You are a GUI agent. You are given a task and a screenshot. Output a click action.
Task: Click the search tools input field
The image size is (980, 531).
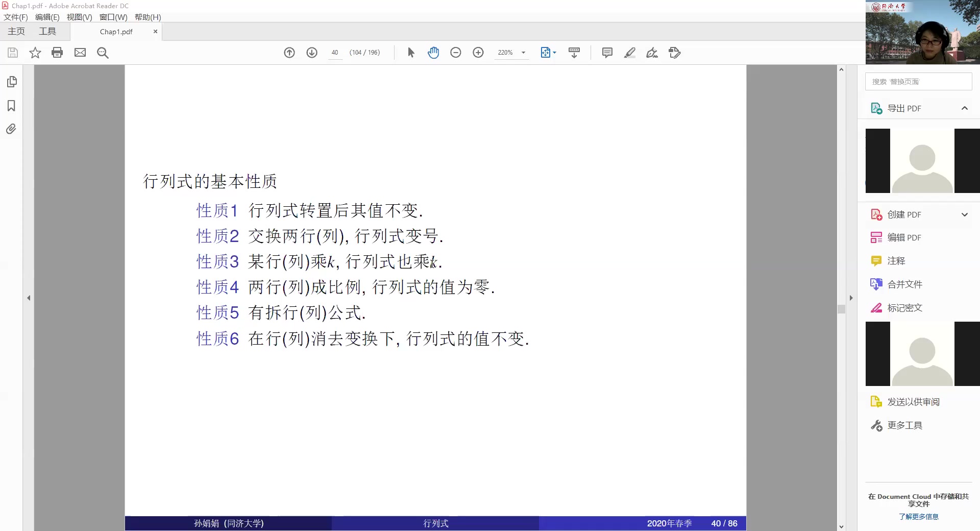(x=919, y=82)
